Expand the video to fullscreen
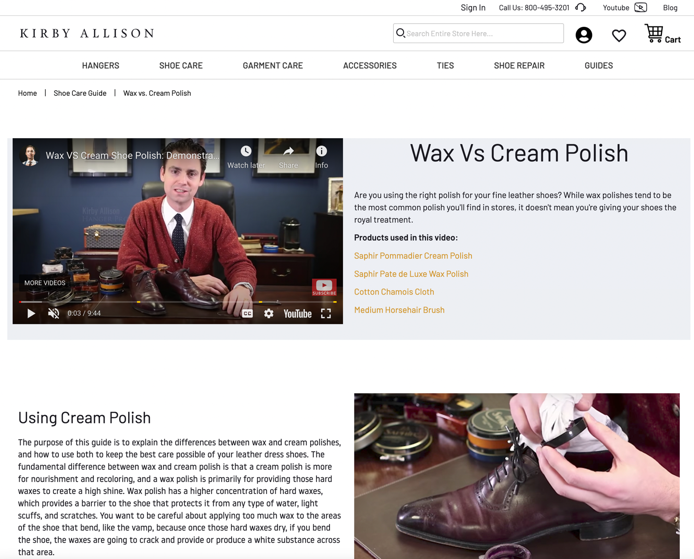 tap(326, 313)
